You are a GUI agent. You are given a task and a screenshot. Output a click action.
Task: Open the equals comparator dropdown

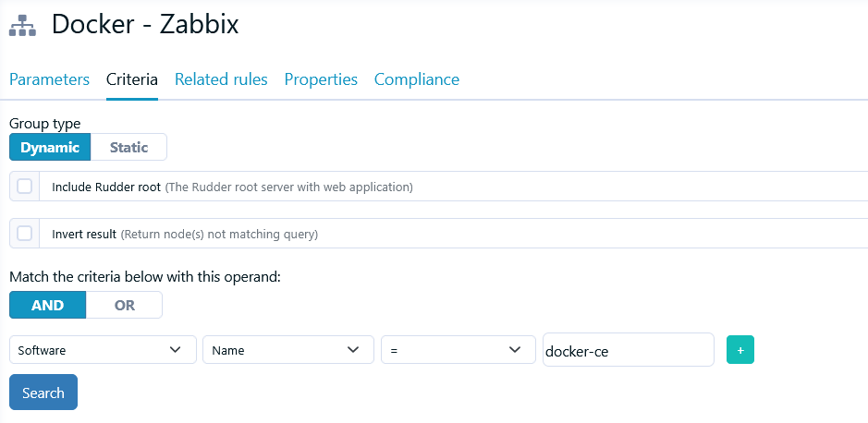(458, 349)
